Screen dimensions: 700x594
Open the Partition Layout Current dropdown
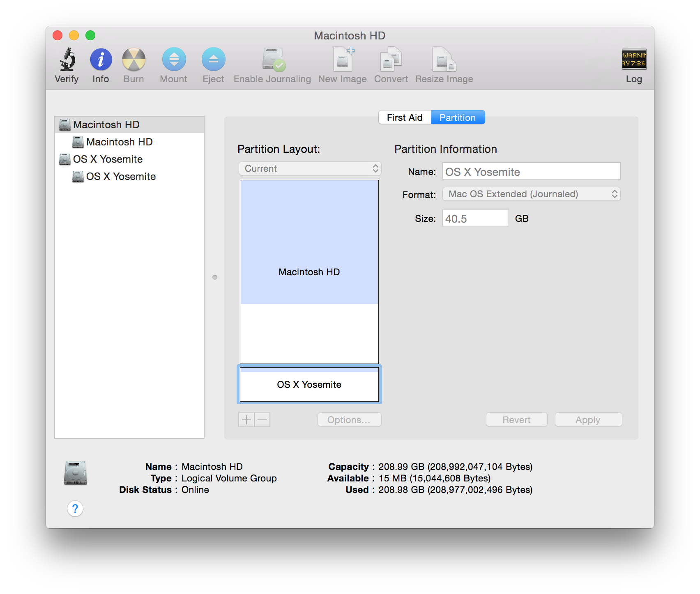[310, 168]
